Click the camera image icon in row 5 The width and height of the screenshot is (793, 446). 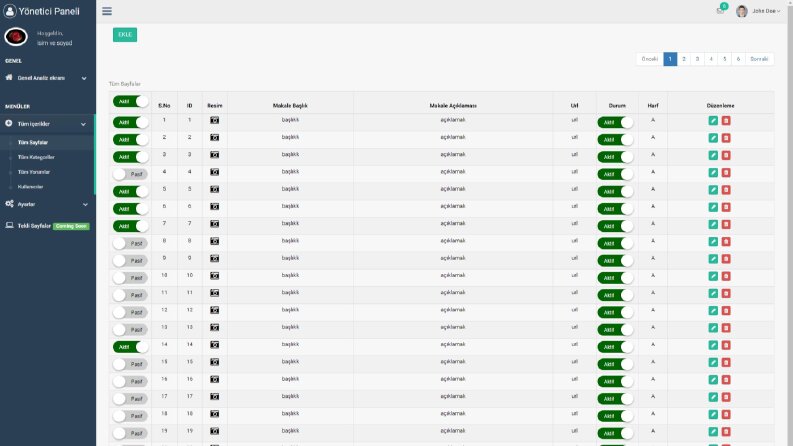point(214,190)
